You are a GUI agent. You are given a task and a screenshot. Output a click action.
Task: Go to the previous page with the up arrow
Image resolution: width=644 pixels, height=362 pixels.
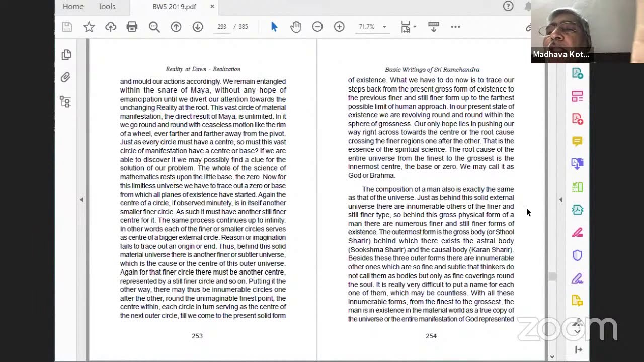[176, 27]
